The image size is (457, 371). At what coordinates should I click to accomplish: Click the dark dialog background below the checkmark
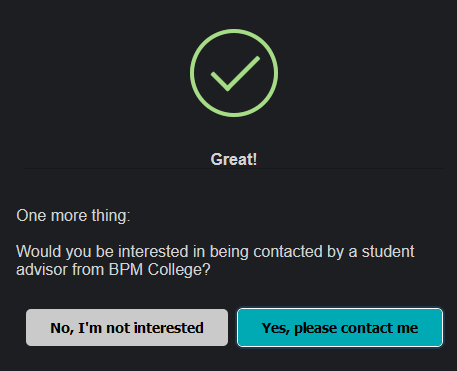234,135
